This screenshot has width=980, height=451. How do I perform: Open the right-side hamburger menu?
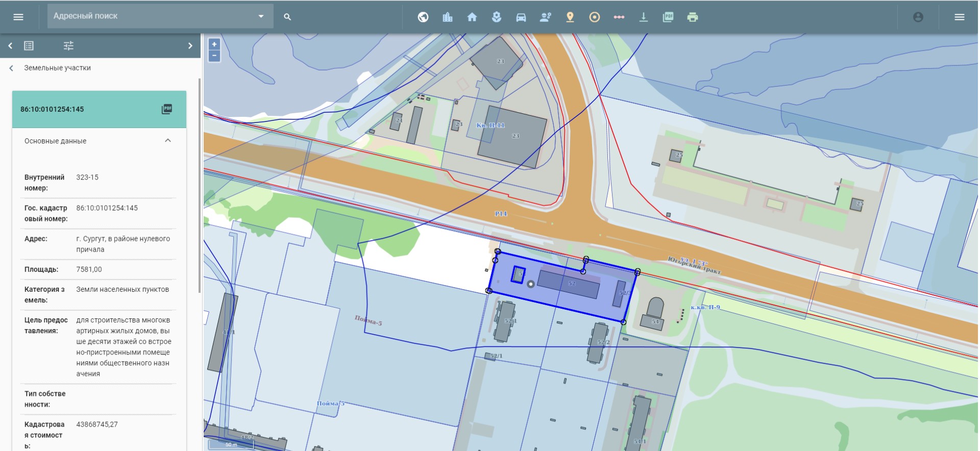(x=959, y=17)
